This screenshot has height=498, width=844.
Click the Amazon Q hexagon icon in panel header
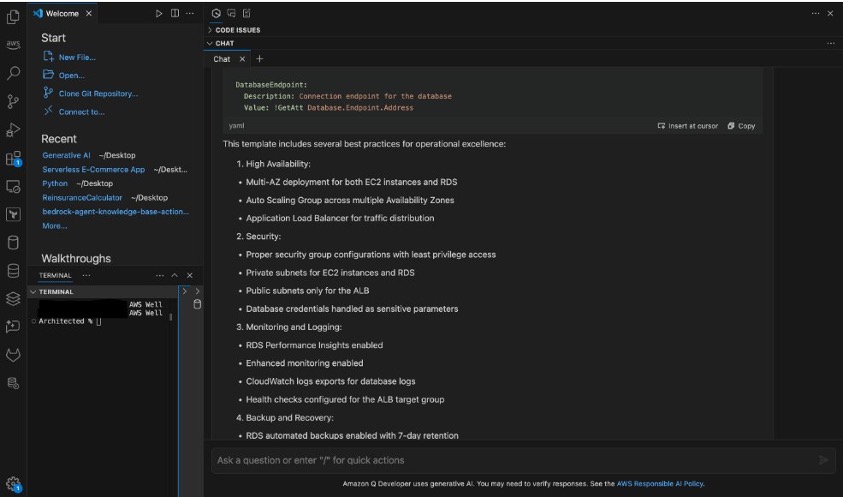(216, 13)
